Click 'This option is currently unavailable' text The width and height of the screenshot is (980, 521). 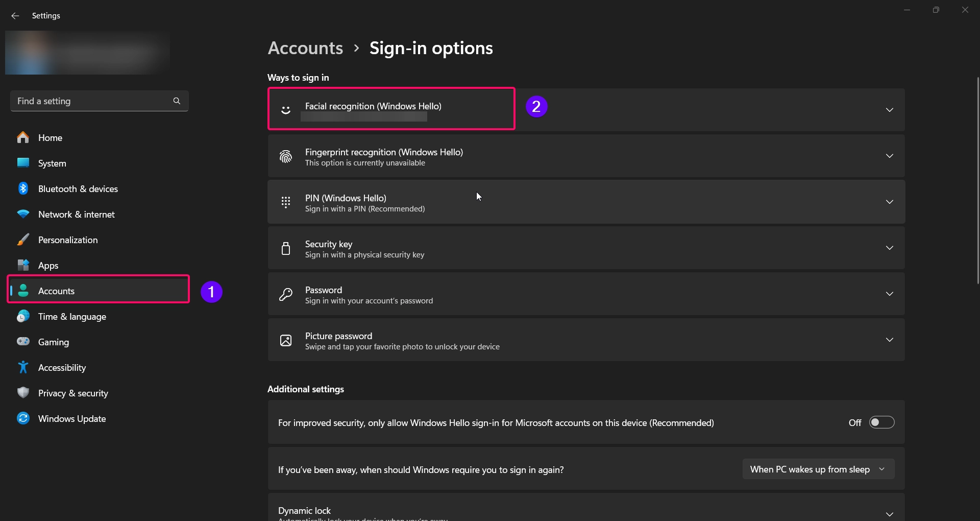tap(365, 163)
